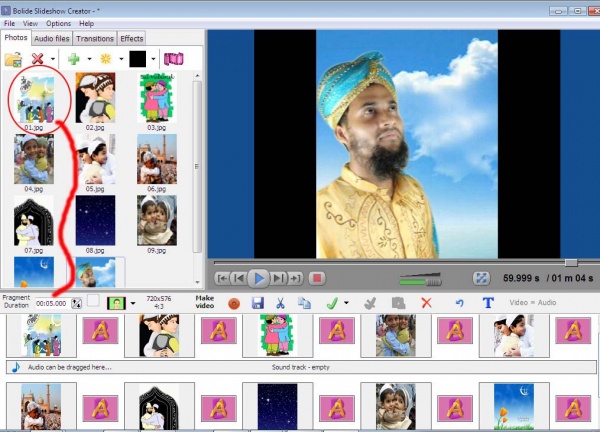This screenshot has width=600, height=432.
Task: Toggle fullscreen preview icon
Action: click(481, 278)
